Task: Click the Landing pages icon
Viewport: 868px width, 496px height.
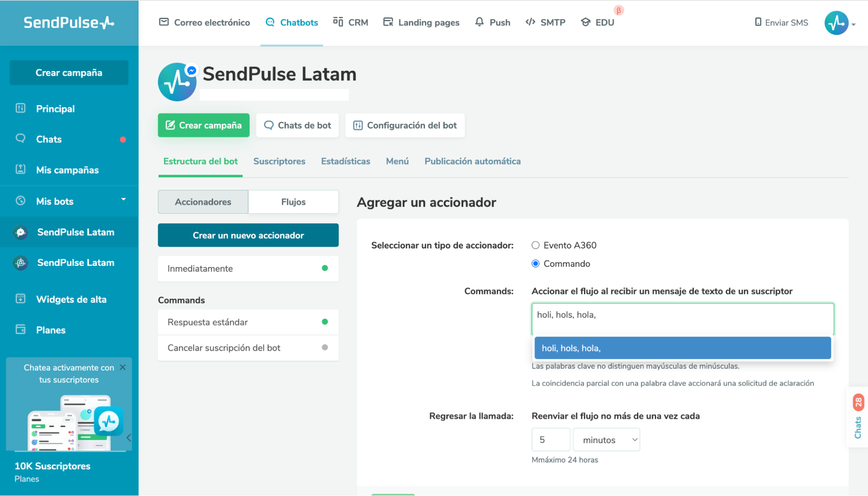Action: pyautogui.click(x=388, y=22)
